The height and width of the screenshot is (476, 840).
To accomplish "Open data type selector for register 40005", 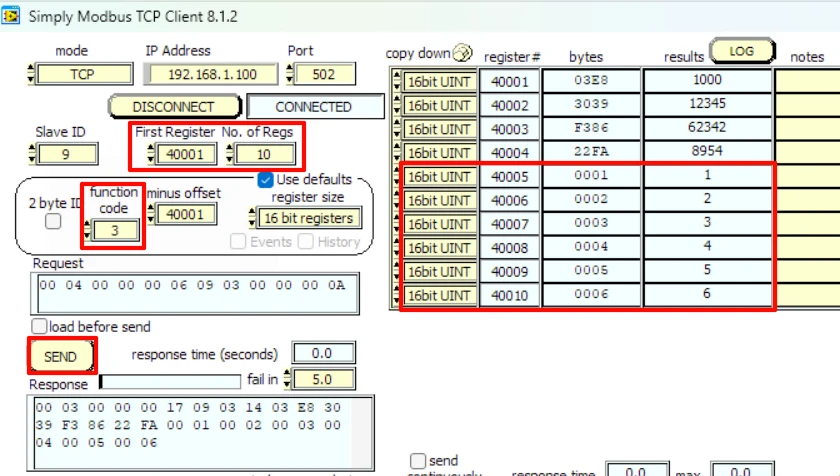I will tap(439, 177).
